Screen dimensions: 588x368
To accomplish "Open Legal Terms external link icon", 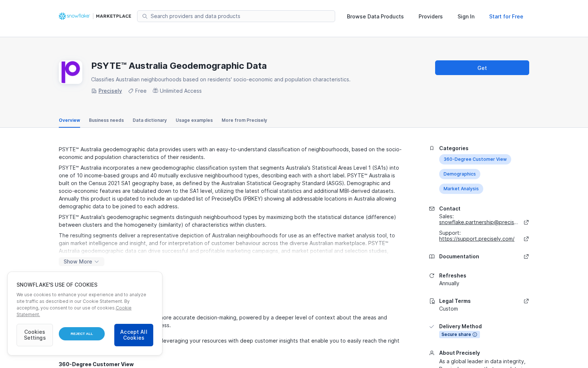I will [526, 301].
